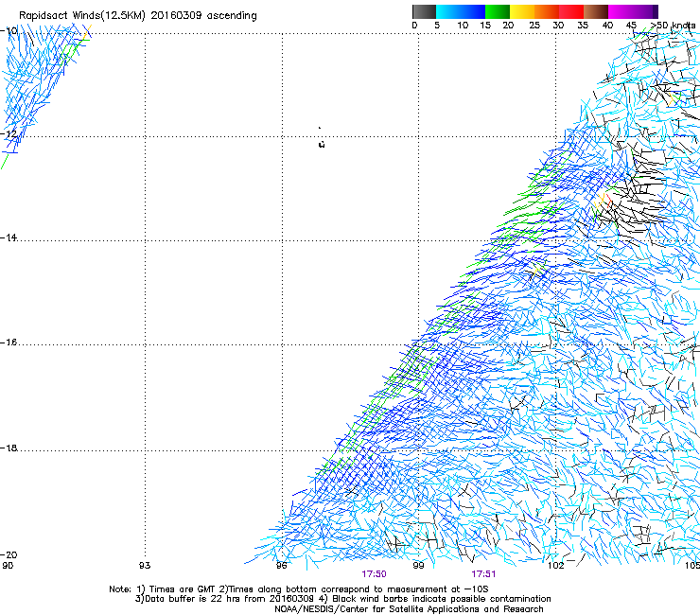Click the -20 latitude label
The width and height of the screenshot is (700, 615).
point(9,554)
